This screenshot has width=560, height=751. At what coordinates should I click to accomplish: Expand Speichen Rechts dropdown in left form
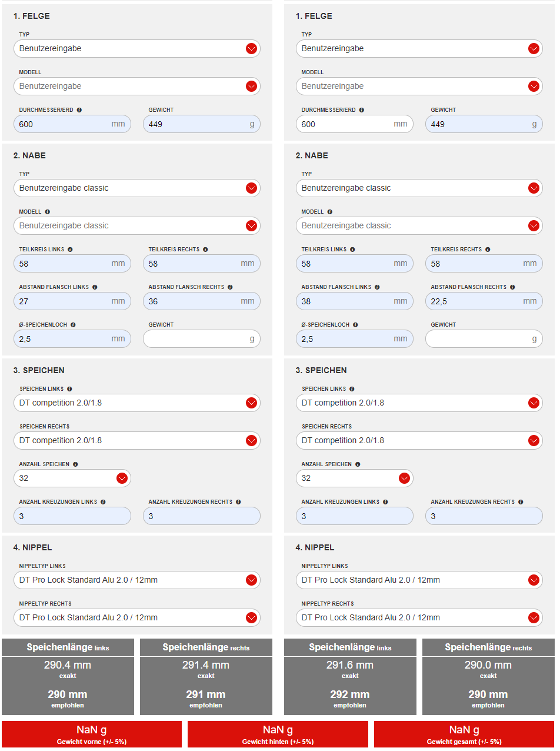coord(136,441)
